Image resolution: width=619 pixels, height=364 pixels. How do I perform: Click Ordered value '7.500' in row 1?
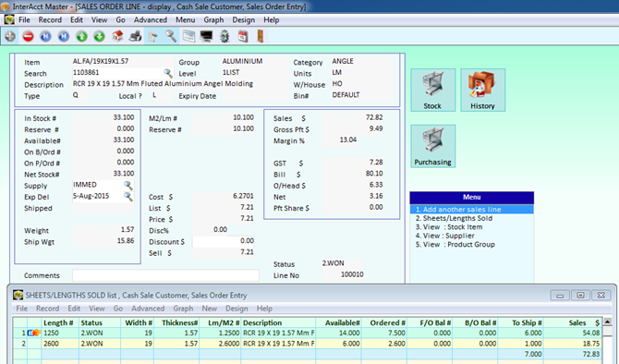pos(384,333)
